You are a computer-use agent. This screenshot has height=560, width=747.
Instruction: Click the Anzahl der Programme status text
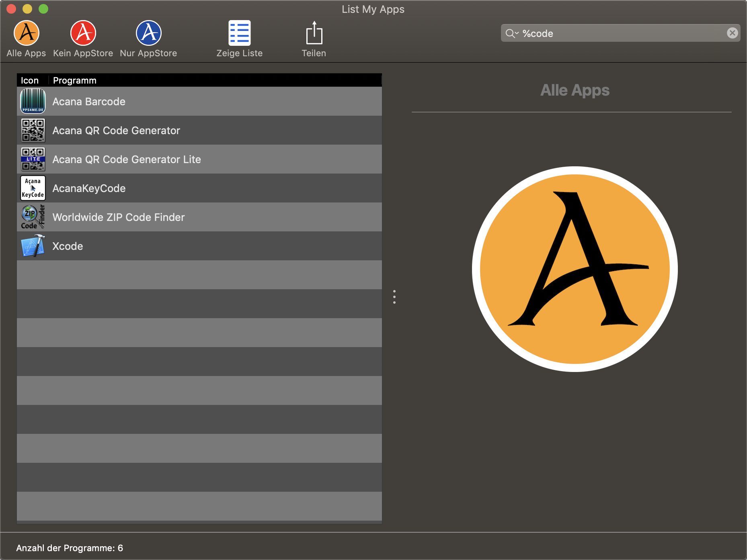pos(70,548)
